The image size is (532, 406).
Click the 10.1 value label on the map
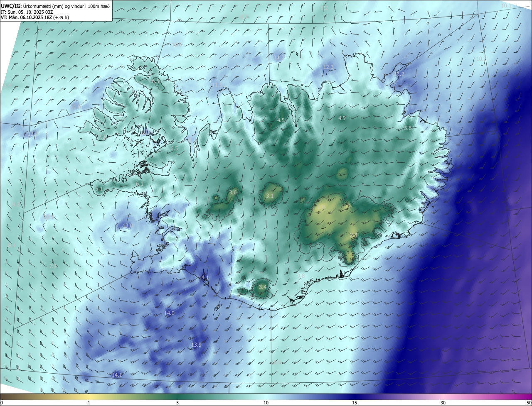pyautogui.click(x=506, y=5)
